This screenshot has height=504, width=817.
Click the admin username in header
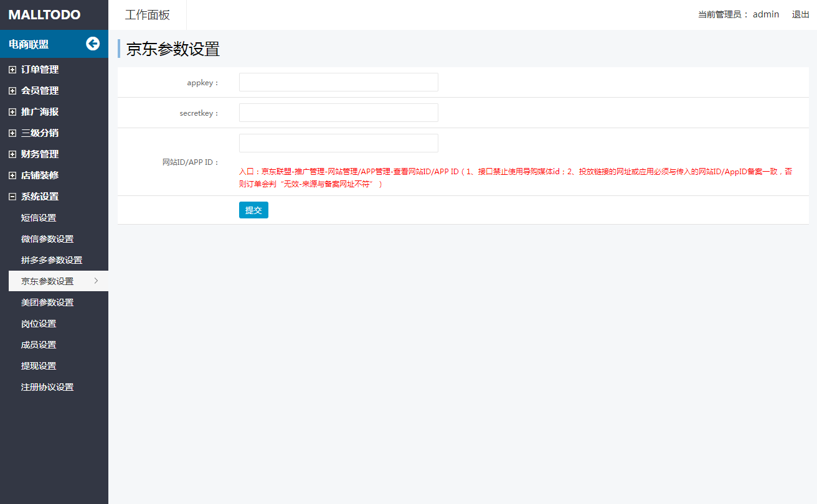pos(766,14)
